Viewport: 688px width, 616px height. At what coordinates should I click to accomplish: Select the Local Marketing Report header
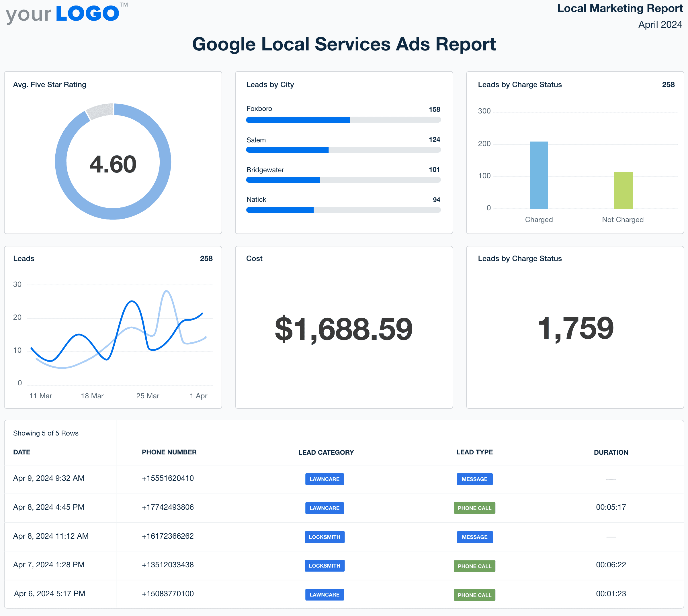coord(620,8)
